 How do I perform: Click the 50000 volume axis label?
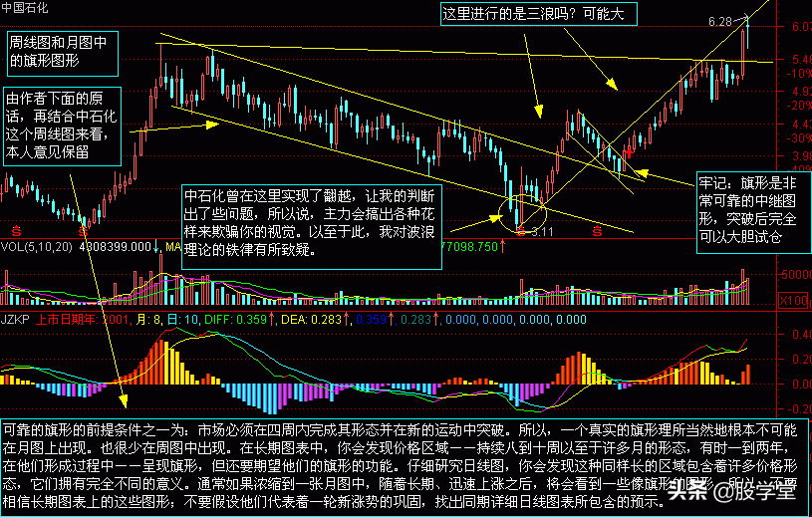(796, 275)
